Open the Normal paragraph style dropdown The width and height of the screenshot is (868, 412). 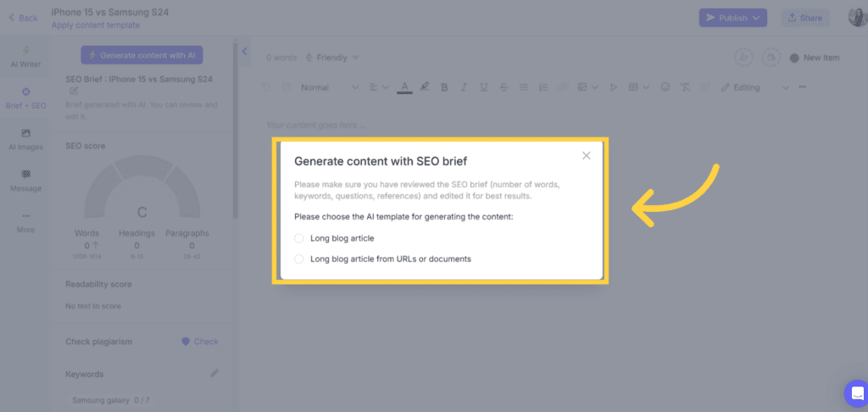coord(330,87)
